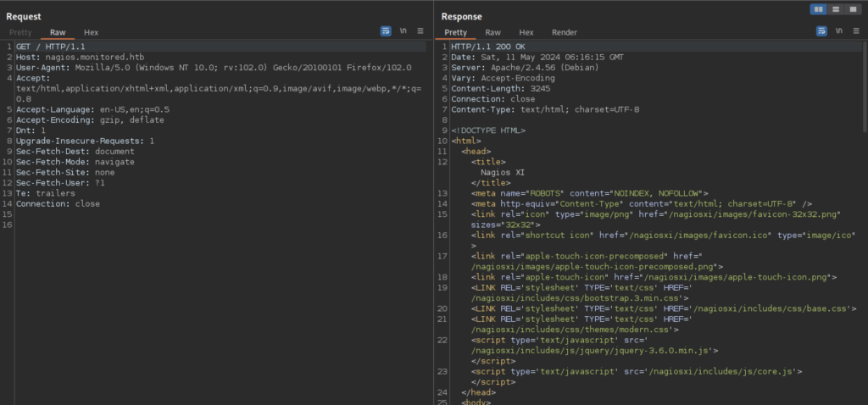This screenshot has width=868, height=405.
Task: Show non-printable characters (\n) in Response panel
Action: tap(838, 31)
